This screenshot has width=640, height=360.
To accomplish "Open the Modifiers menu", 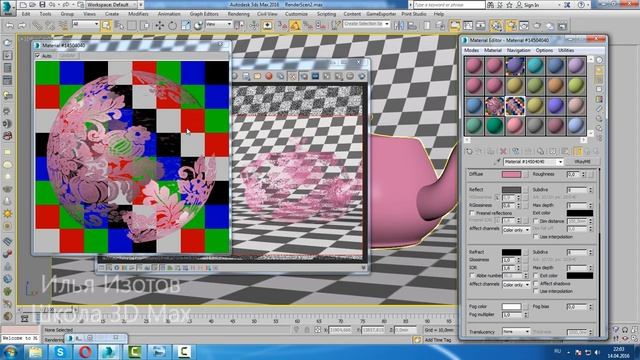I will [x=138, y=14].
